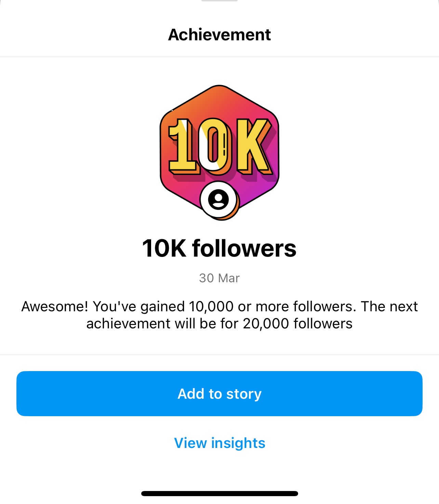This screenshot has height=504, width=439.
Task: Tap the word "Awesome!" in the description
Action: coord(55,307)
